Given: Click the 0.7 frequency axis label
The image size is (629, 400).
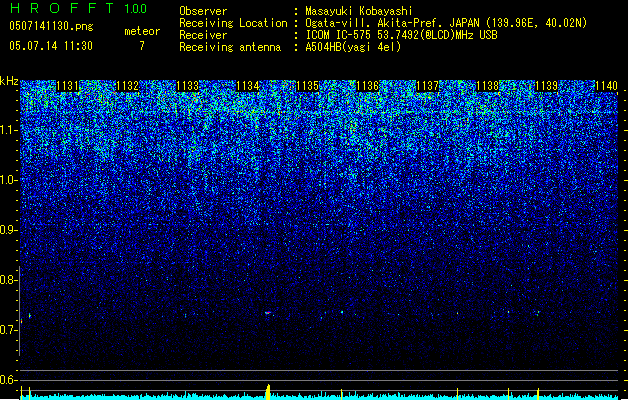Looking at the screenshot, I should [8, 330].
